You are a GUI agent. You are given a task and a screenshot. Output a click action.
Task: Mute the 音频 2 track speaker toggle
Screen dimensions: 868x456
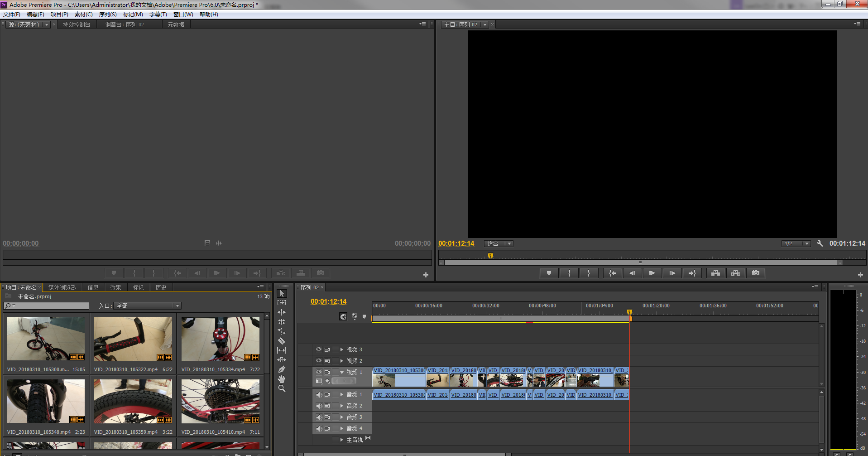tap(318, 406)
